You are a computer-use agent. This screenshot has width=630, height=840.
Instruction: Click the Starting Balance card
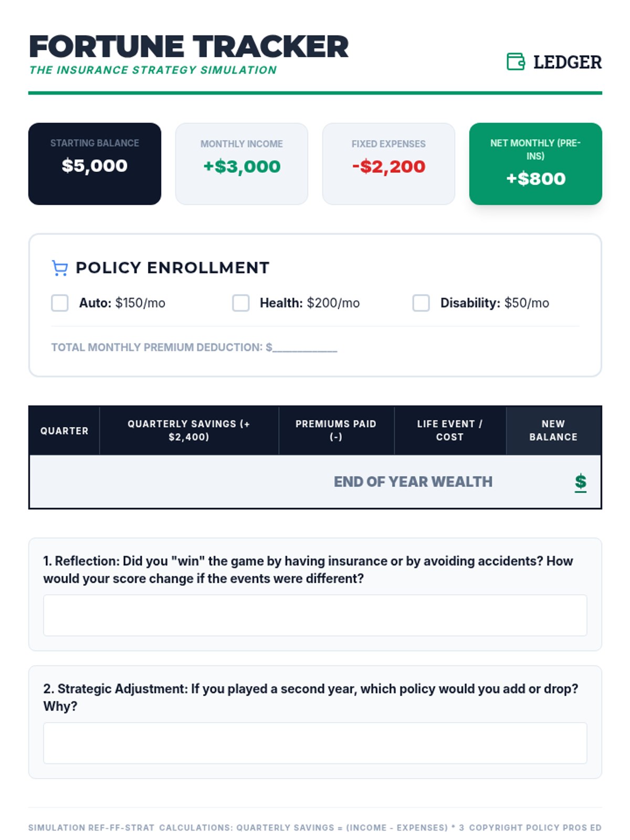point(94,164)
